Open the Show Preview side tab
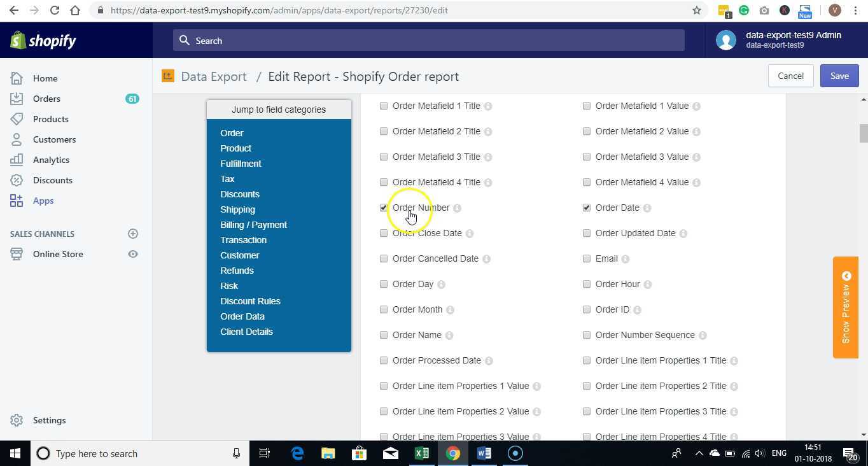This screenshot has width=868, height=466. click(x=846, y=307)
